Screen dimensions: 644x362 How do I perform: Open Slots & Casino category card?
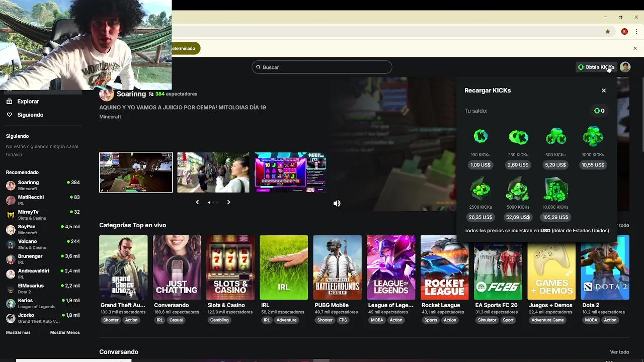click(x=230, y=267)
